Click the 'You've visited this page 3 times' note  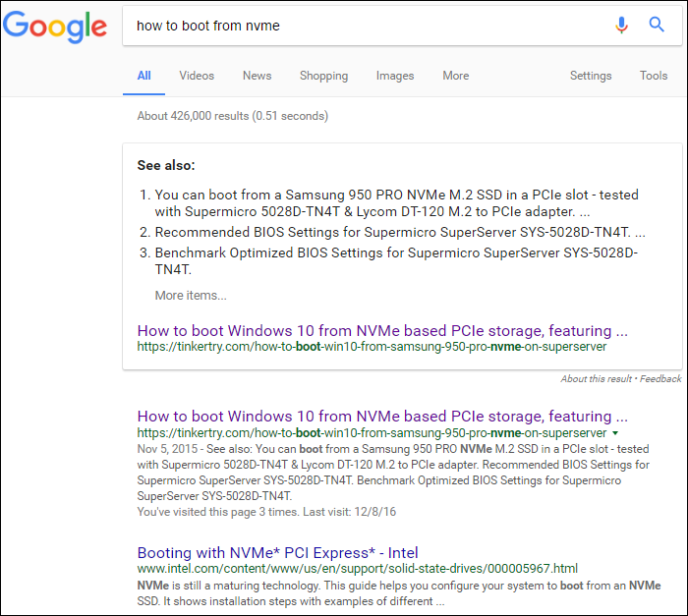pyautogui.click(x=266, y=512)
